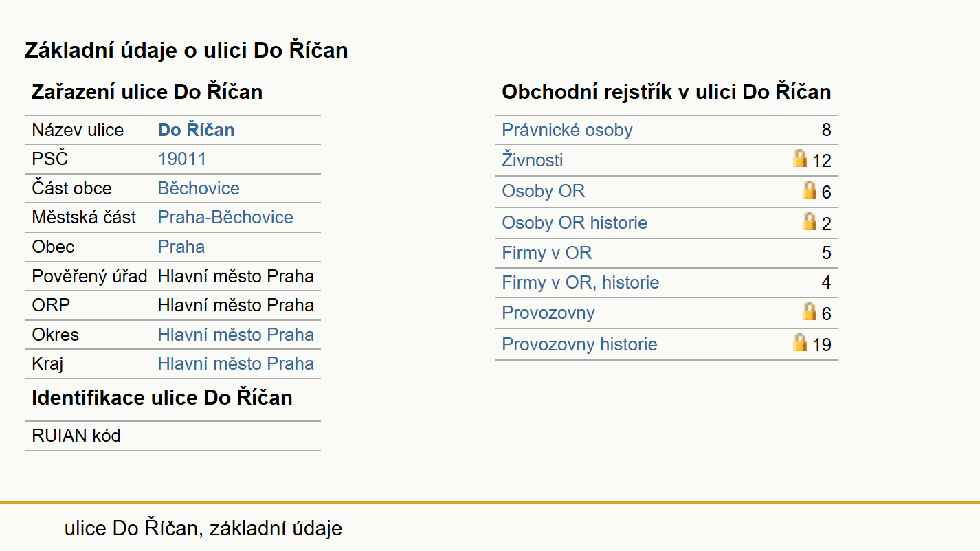Click the lock icon in Osoby OR historie row

(x=810, y=221)
